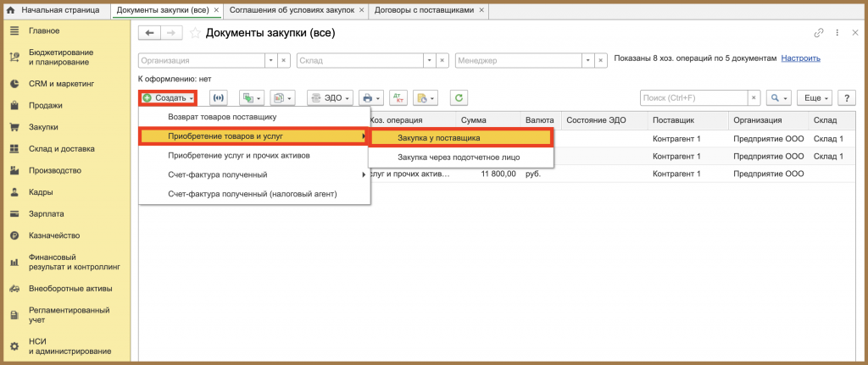This screenshot has height=365, width=868.
Task: Expand the Склад filter dropdown arrow
Action: pyautogui.click(x=430, y=60)
